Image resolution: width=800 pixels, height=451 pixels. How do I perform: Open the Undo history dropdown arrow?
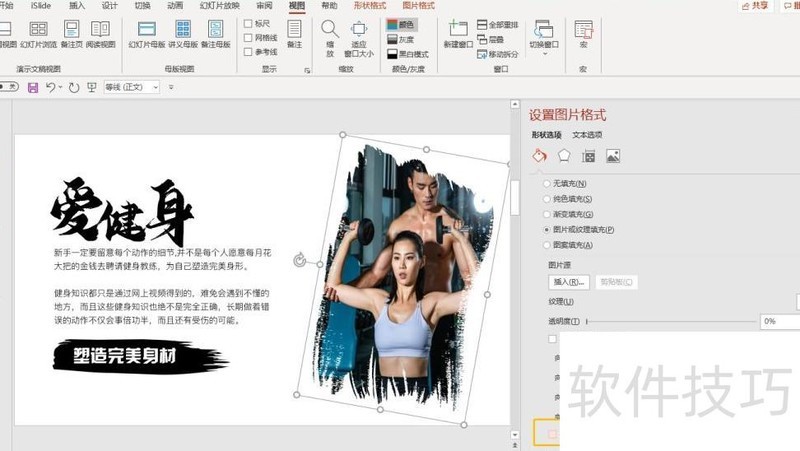[60, 88]
